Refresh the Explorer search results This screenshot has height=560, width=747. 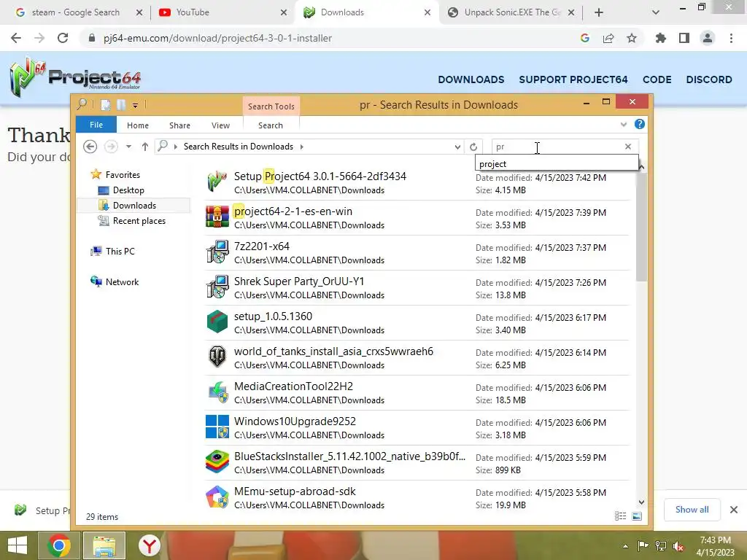[473, 147]
